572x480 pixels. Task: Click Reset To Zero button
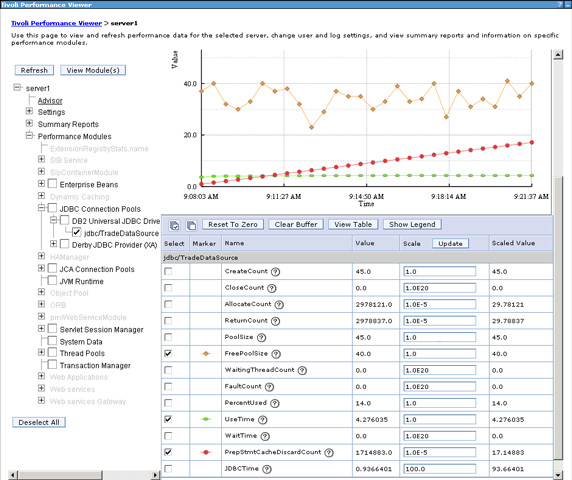point(233,224)
